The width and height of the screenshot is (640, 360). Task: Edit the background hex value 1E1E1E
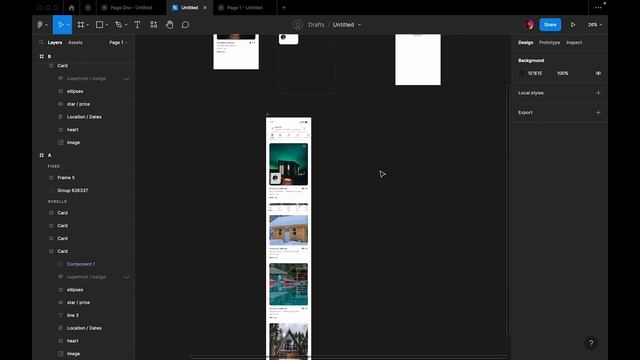point(535,73)
